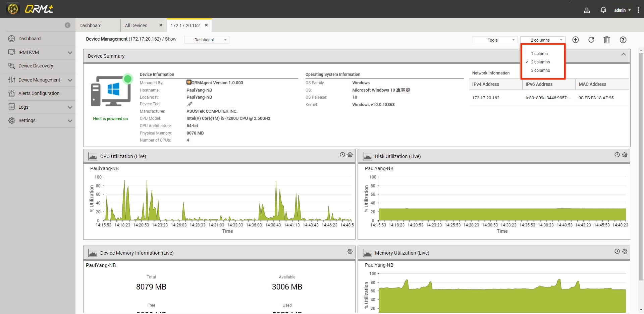Open Alerts Configuration in the sidebar
The width and height of the screenshot is (644, 314).
(x=39, y=93)
